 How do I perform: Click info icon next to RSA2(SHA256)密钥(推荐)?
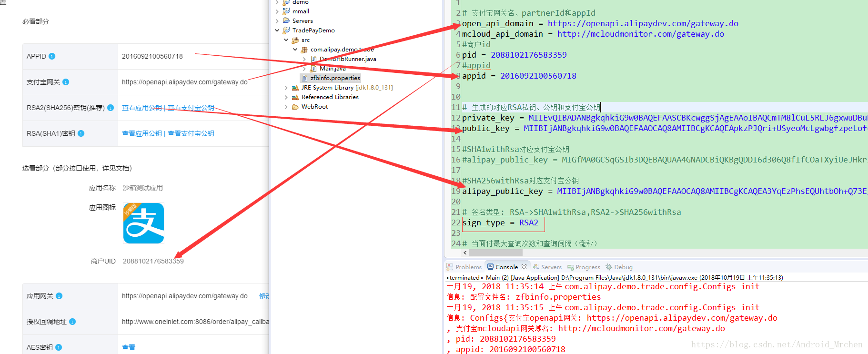111,108
